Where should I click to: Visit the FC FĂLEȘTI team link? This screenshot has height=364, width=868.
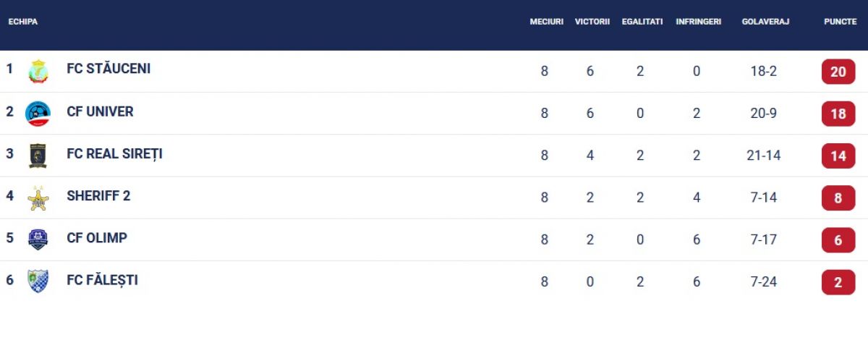click(x=102, y=280)
